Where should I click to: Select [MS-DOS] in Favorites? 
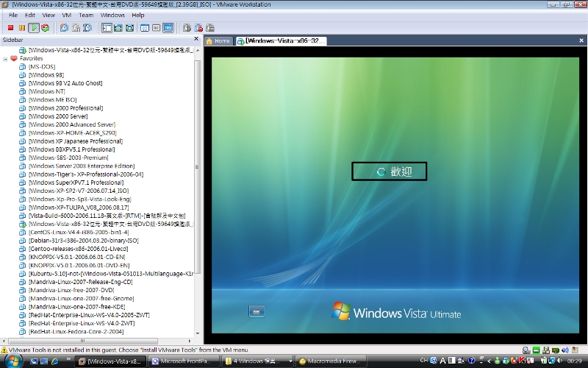pos(42,66)
